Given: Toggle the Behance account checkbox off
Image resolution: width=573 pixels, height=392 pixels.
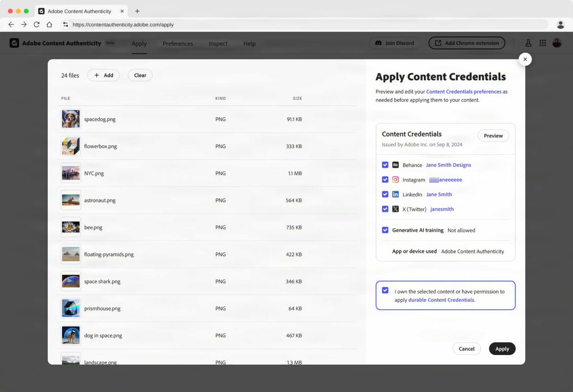Looking at the screenshot, I should 385,165.
